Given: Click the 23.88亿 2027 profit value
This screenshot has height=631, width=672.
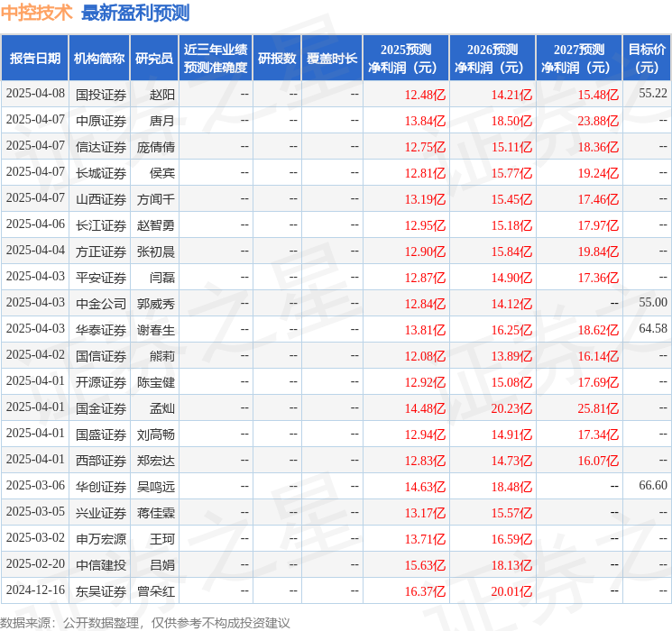Looking at the screenshot, I should [598, 121].
